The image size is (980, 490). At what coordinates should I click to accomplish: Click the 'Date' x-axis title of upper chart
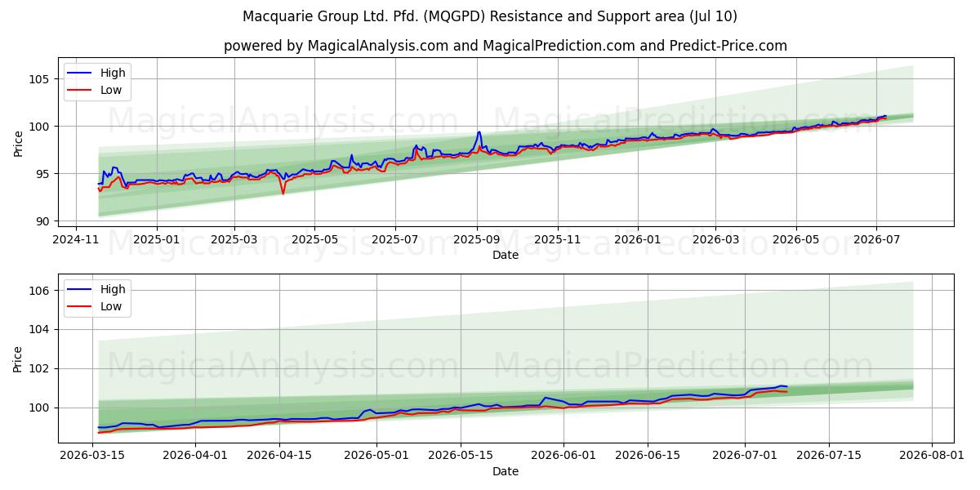pyautogui.click(x=506, y=255)
